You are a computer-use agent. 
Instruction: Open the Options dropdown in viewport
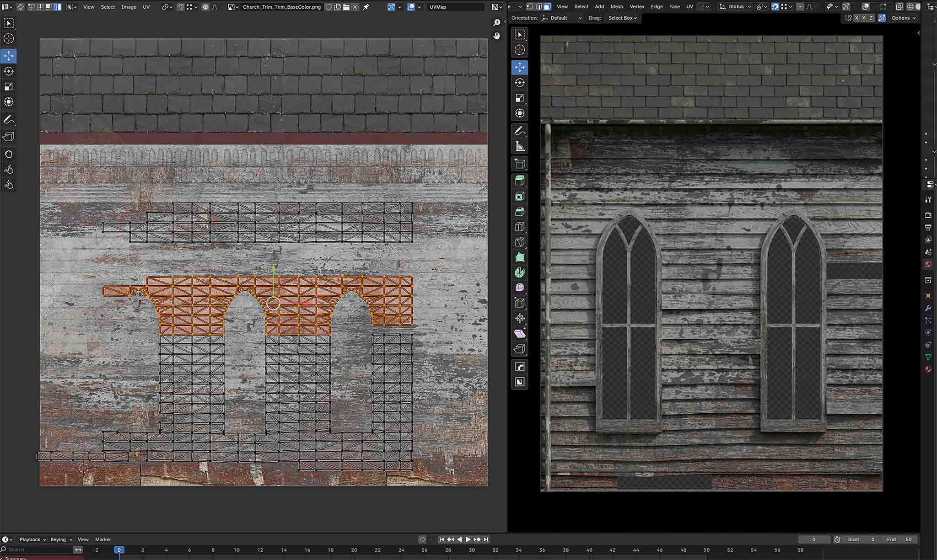click(904, 18)
